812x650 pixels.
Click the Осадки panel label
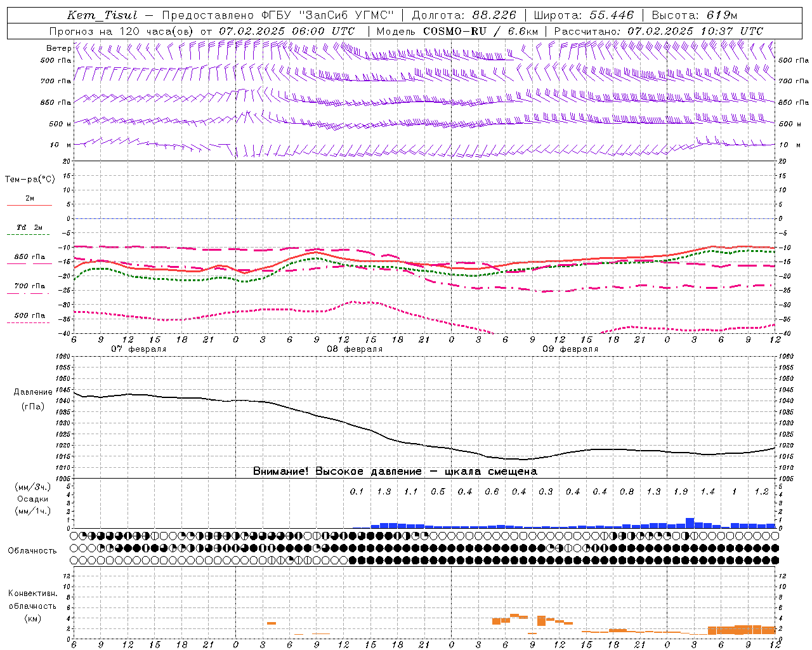coord(33,499)
